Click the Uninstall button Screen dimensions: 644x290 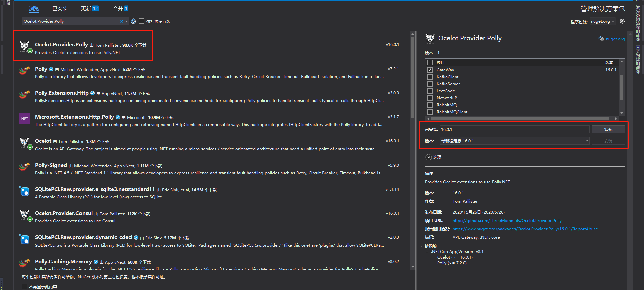click(x=608, y=130)
